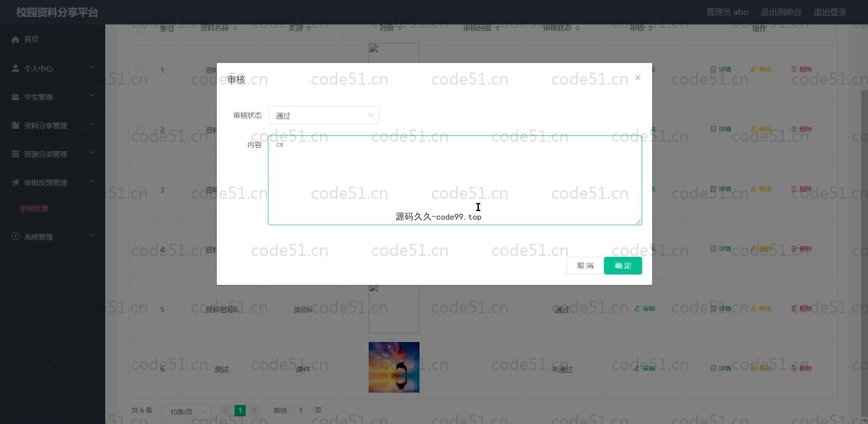Click the paper-plane icon beside 举报反馈管理

click(x=15, y=183)
